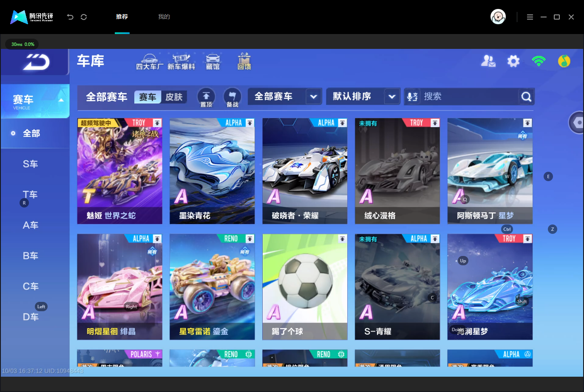The height and width of the screenshot is (392, 584).
Task: Open the 绒心漫格 car card
Action: [397, 171]
